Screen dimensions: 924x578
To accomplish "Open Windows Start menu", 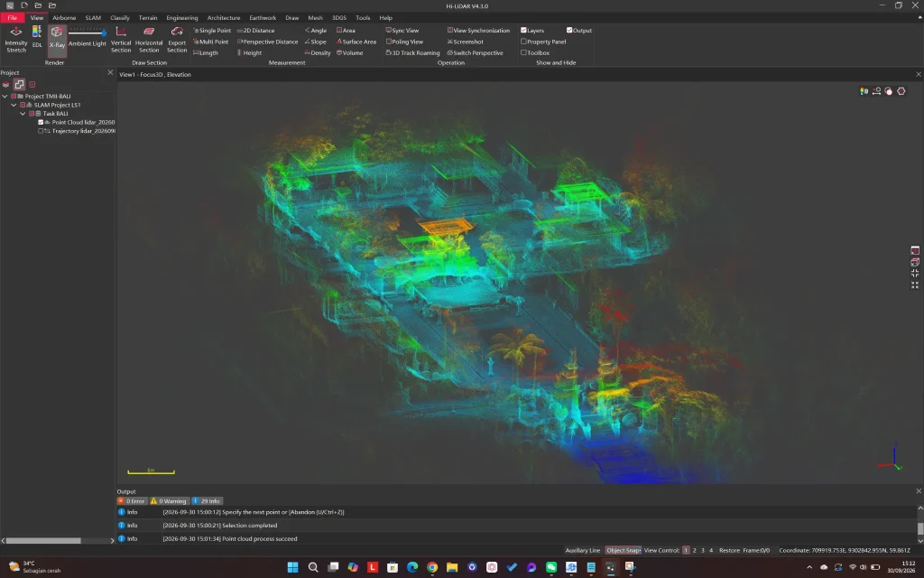I will pyautogui.click(x=293, y=567).
